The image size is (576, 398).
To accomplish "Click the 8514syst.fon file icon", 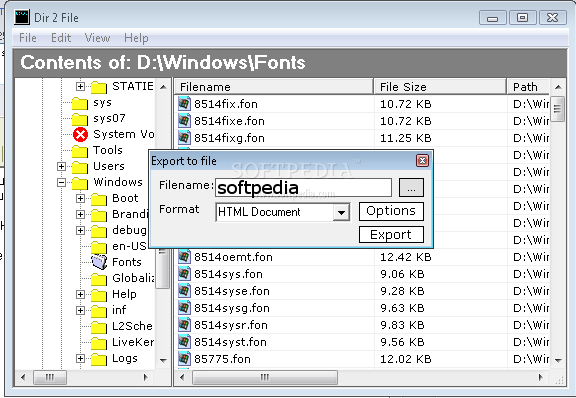I will click(x=184, y=342).
